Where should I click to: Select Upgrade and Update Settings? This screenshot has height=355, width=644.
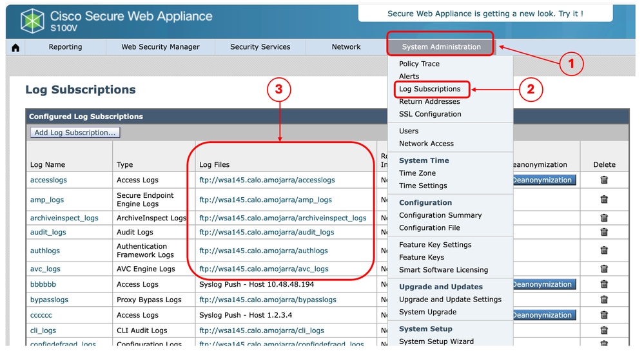450,300
